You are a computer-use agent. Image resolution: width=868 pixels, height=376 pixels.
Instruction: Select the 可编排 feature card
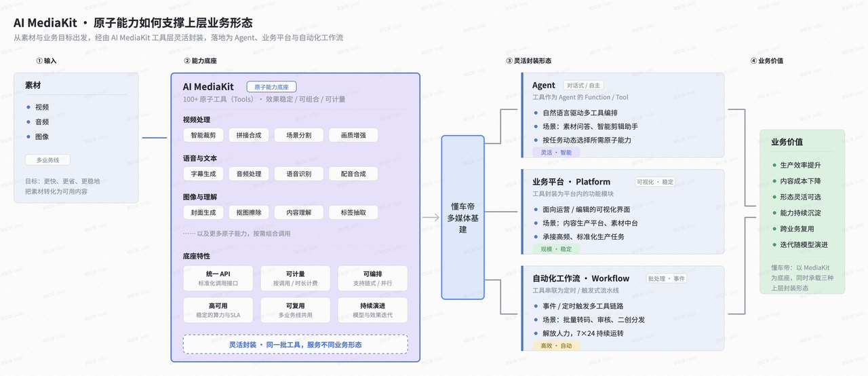(x=372, y=278)
